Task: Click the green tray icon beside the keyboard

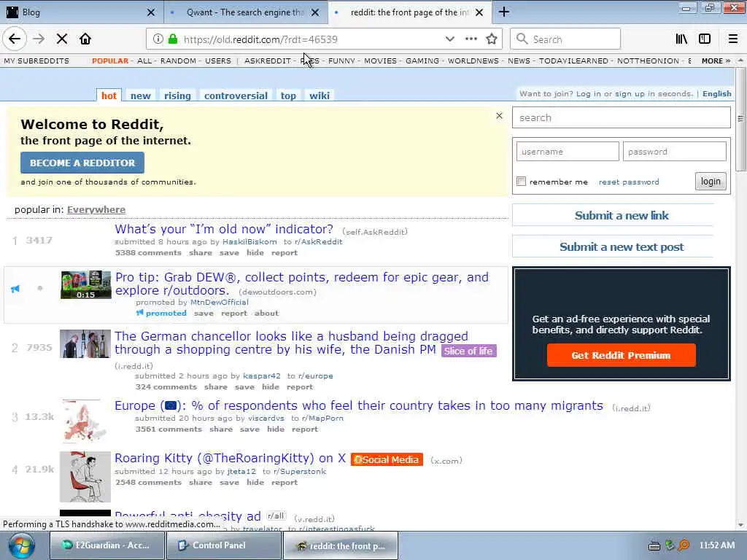Action: pos(670,545)
